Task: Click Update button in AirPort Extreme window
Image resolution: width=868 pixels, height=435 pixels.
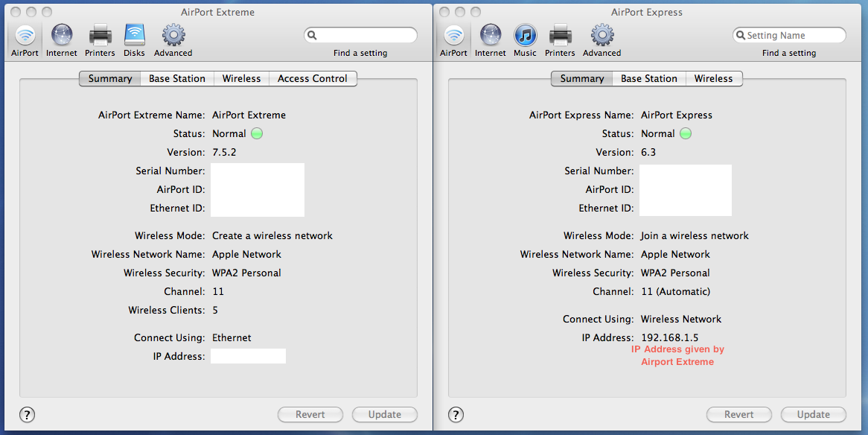Action: click(385, 414)
